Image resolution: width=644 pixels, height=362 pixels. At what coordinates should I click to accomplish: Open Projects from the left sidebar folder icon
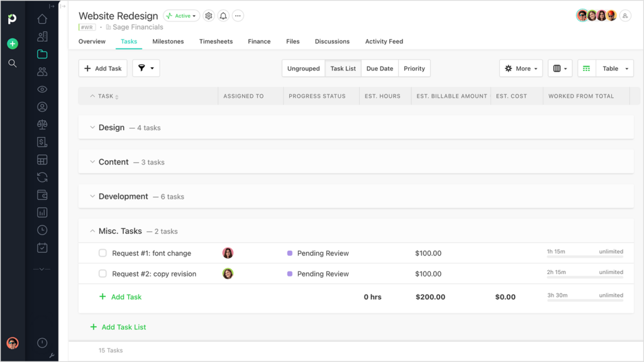42,54
